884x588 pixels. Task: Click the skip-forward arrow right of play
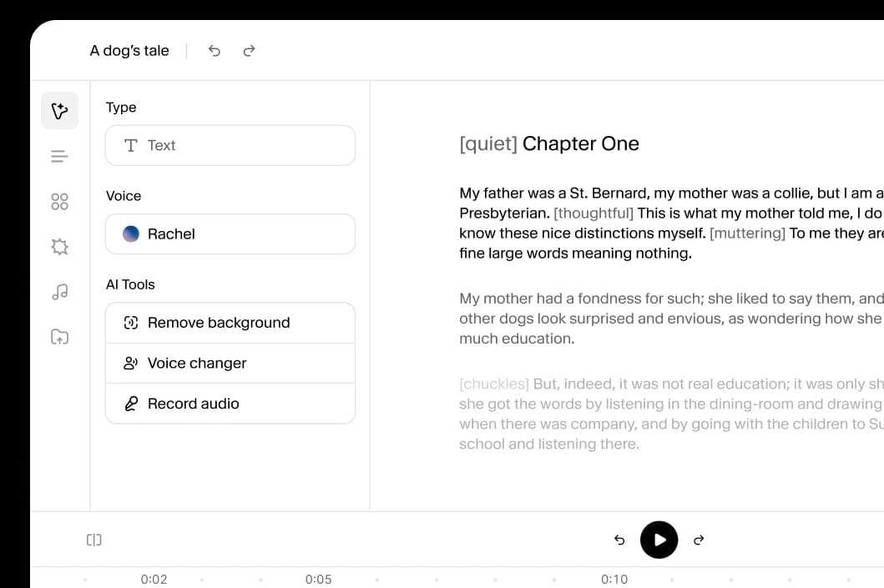(x=699, y=540)
